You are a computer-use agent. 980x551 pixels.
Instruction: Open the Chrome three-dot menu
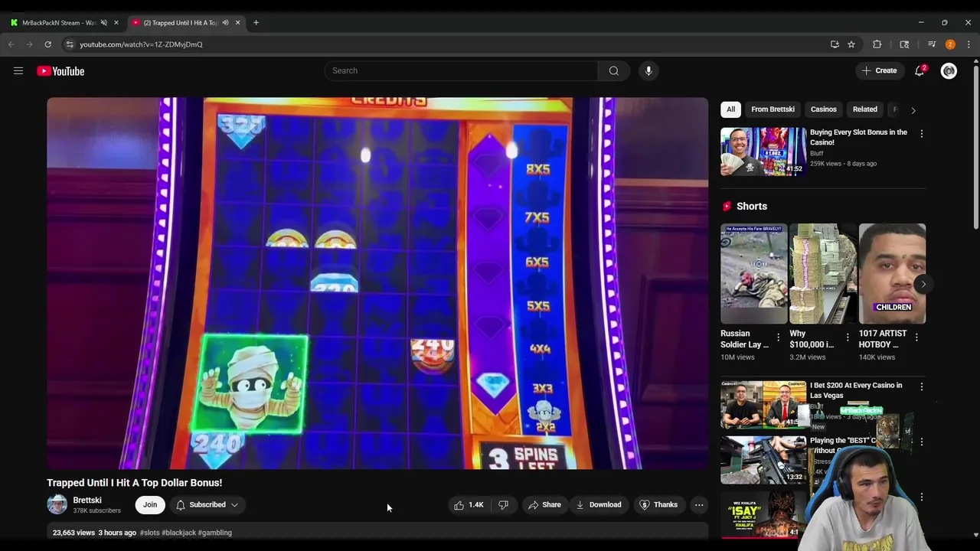pos(969,44)
